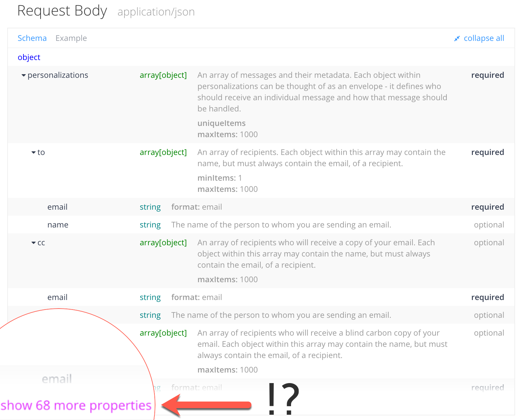Screen dimensions: 522x420
Task: Click show 68 more properties link
Action: coord(76,405)
